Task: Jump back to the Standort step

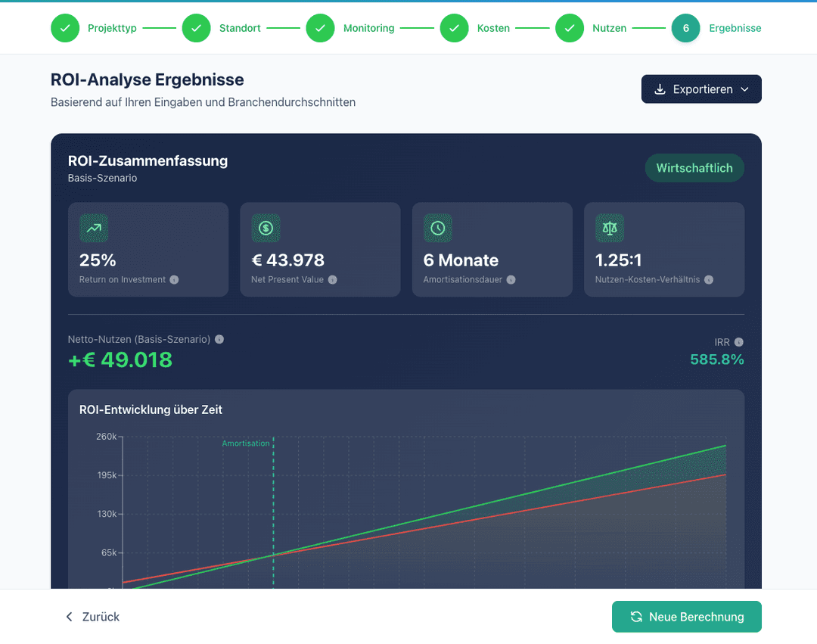Action: click(x=196, y=28)
